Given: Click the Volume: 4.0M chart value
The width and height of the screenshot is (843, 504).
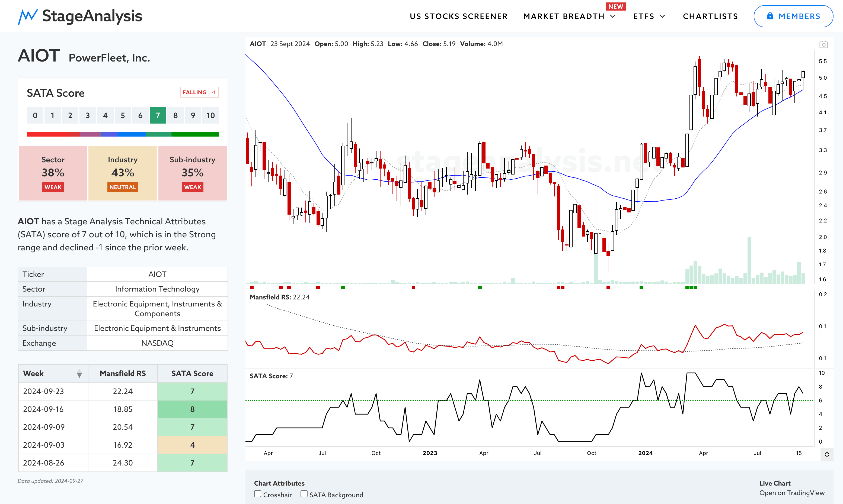Looking at the screenshot, I should (481, 44).
